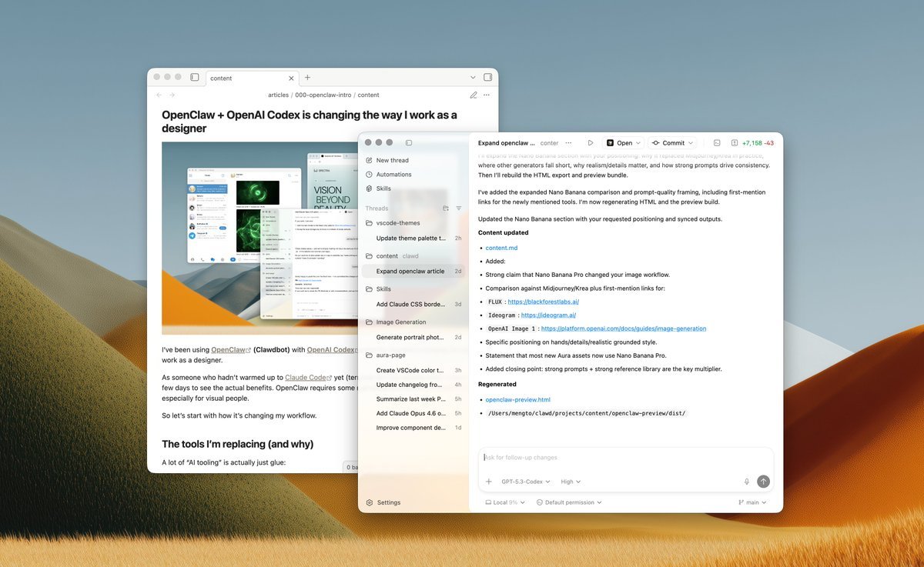Open 'Generate portrait phot...' thread

pyautogui.click(x=413, y=337)
